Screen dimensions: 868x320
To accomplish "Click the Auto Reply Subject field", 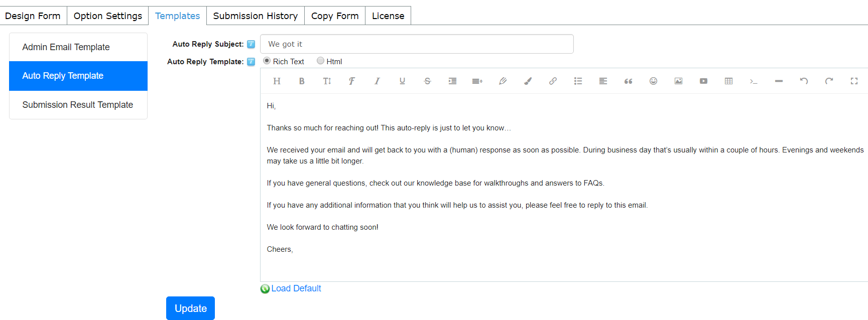I will pyautogui.click(x=417, y=44).
